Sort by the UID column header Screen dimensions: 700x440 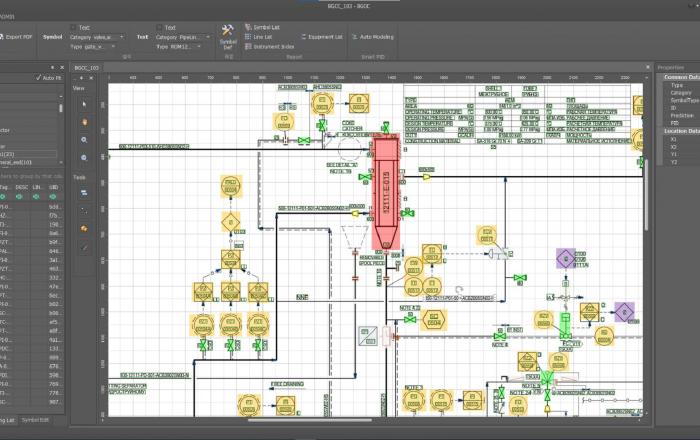coord(54,187)
